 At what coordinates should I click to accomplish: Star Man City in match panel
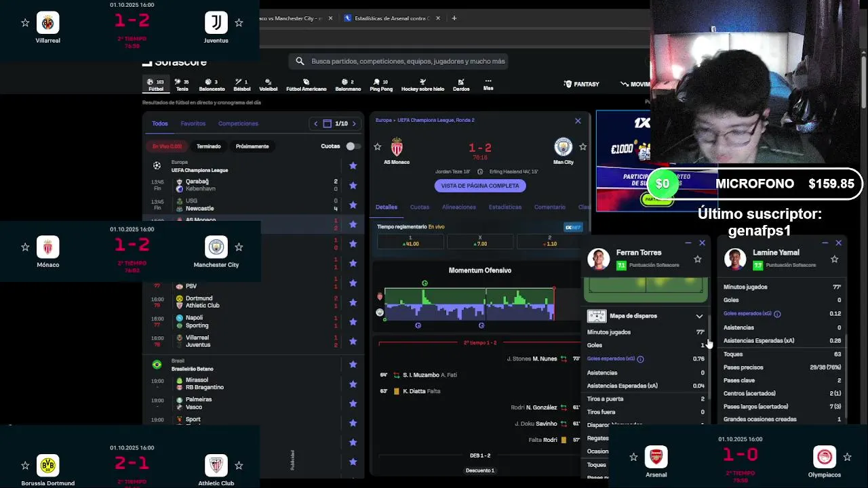(x=583, y=146)
